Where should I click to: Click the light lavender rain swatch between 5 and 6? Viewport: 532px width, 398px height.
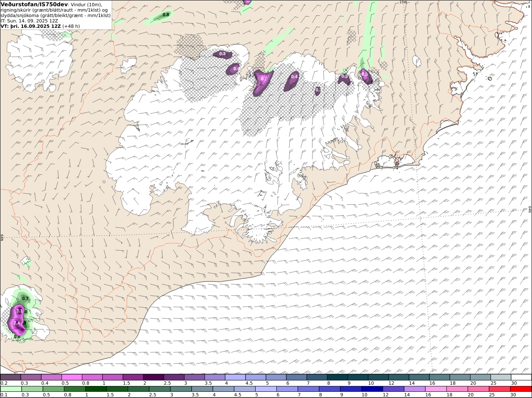tap(266, 389)
